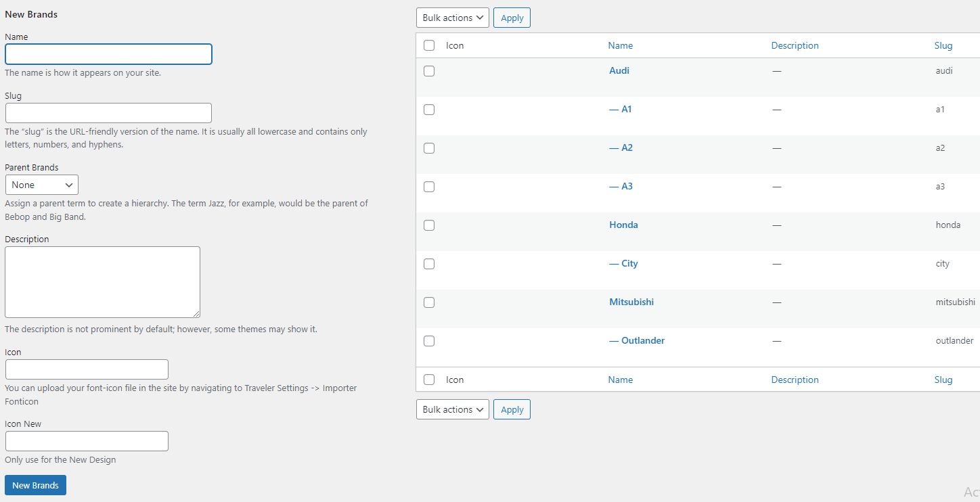Sort by Description in table footer
Image resolution: width=980 pixels, height=502 pixels.
[795, 380]
